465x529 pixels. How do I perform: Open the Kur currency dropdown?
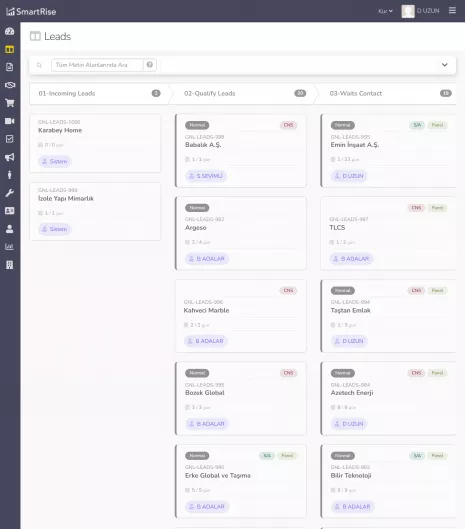[x=385, y=11]
